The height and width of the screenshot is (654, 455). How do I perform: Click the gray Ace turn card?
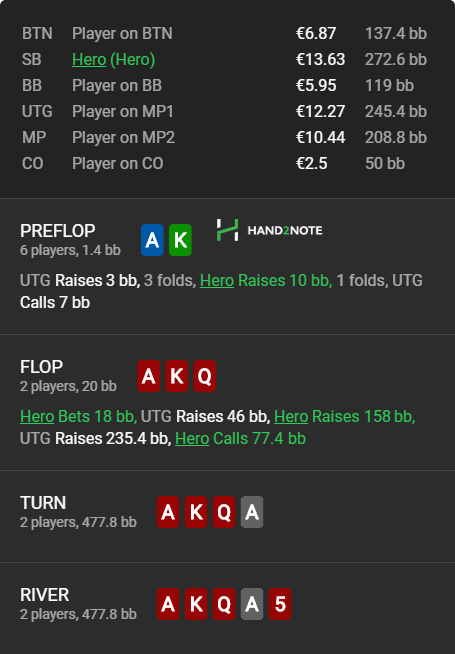[x=252, y=512]
